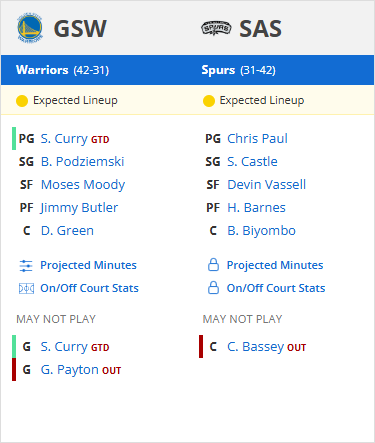The image size is (375, 443).
Task: Click the Warriors On/Off Court Stats court icon
Action: click(26, 288)
